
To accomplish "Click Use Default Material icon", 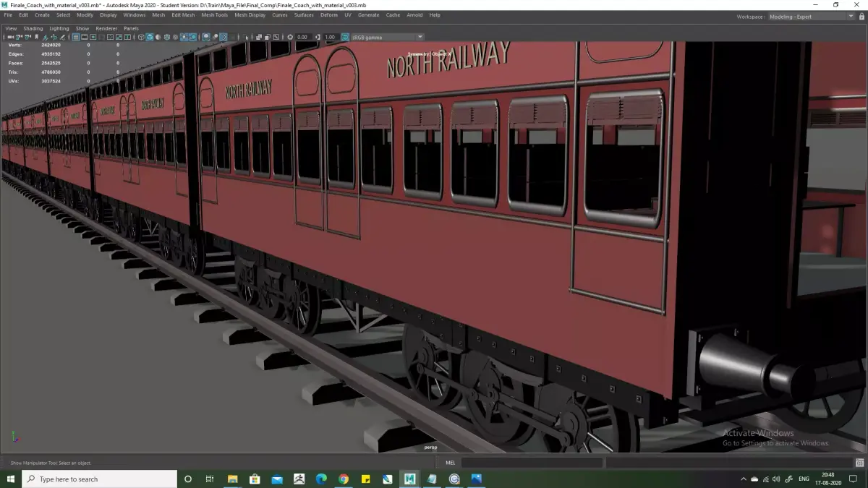I will pyautogui.click(x=158, y=37).
